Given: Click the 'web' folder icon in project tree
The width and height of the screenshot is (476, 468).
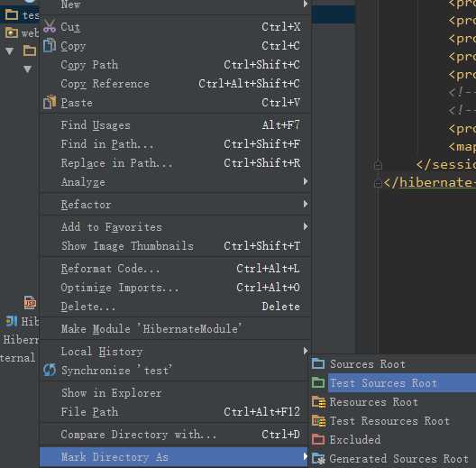Looking at the screenshot, I should click(x=12, y=32).
